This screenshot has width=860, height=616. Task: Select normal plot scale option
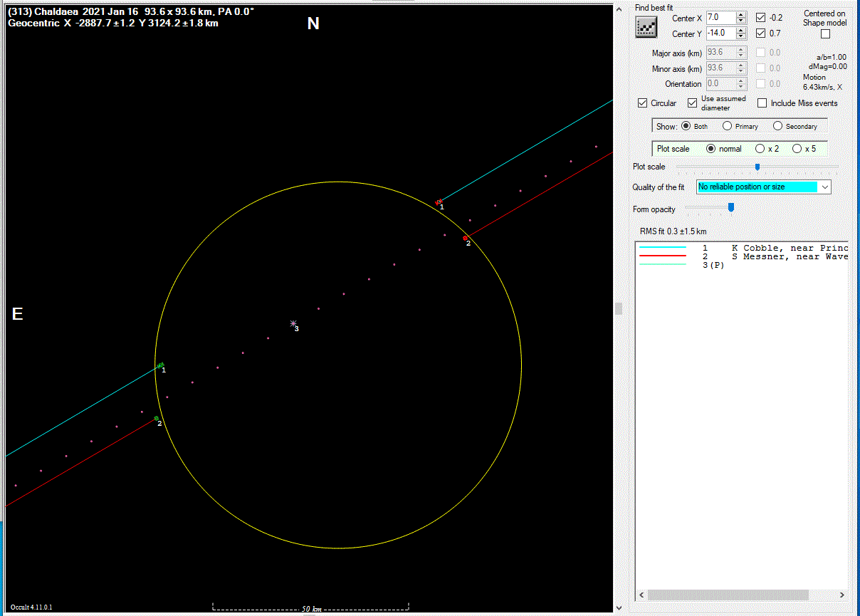pos(710,149)
